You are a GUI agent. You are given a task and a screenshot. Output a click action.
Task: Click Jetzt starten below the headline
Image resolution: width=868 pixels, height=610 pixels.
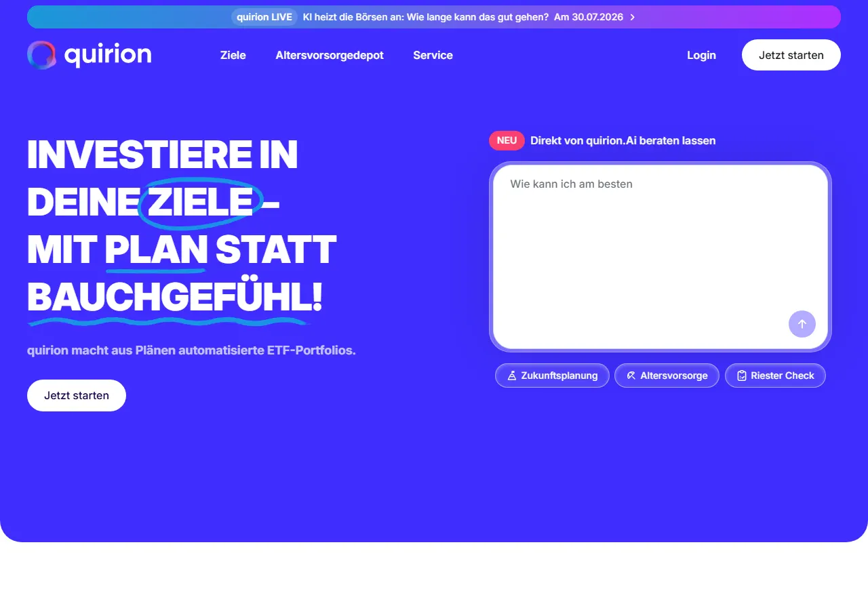pos(77,395)
